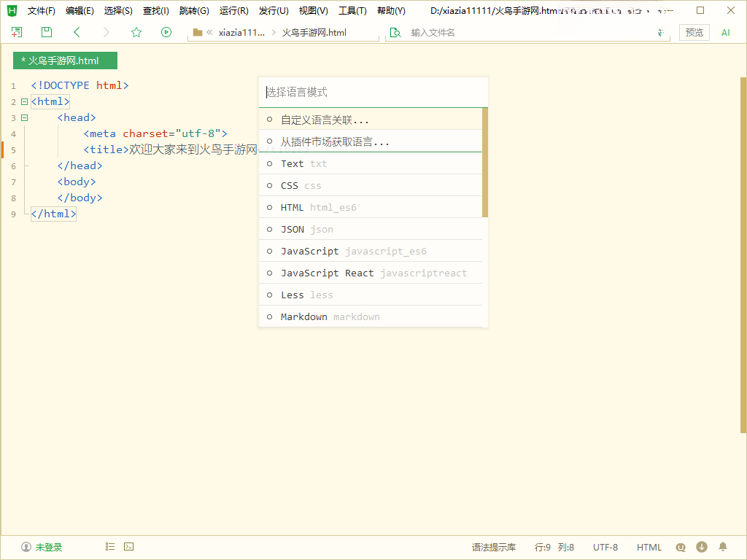This screenshot has height=560, width=747.
Task: Click the HBuilderX logo icon
Action: coord(12,10)
